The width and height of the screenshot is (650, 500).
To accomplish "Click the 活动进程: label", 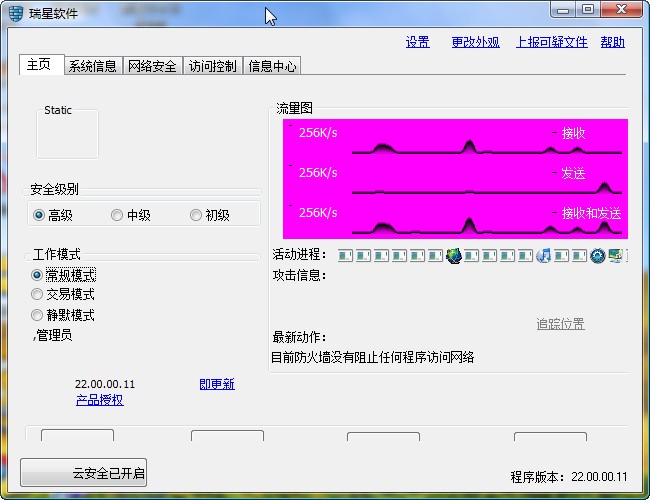I will (x=299, y=254).
